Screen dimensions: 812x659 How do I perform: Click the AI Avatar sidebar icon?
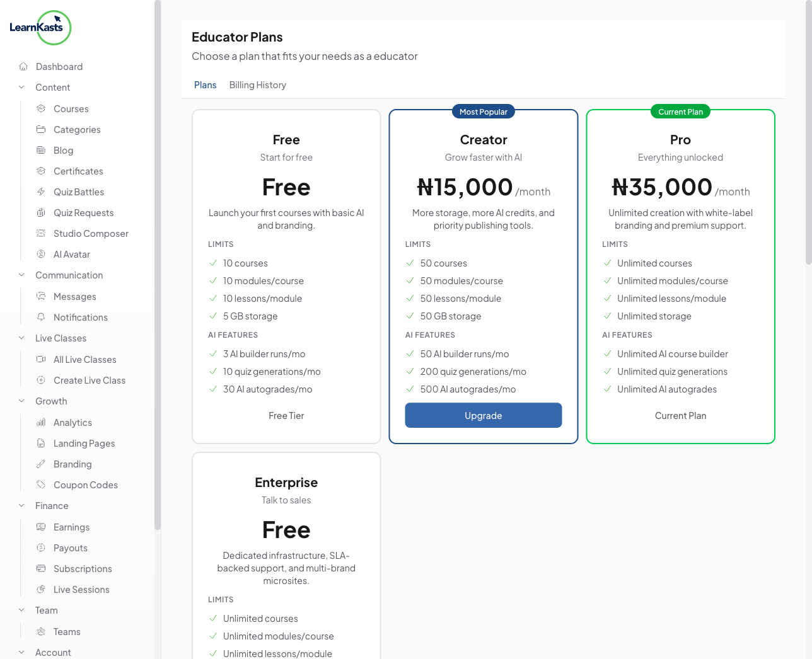(41, 254)
